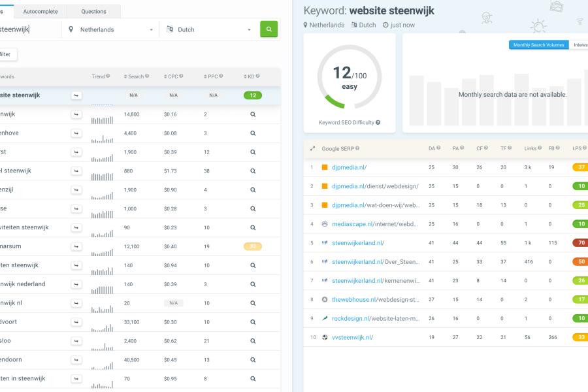Click arrow button beside 'site steenwijk' keyword
Screen dimensions: 588x392
(x=76, y=95)
